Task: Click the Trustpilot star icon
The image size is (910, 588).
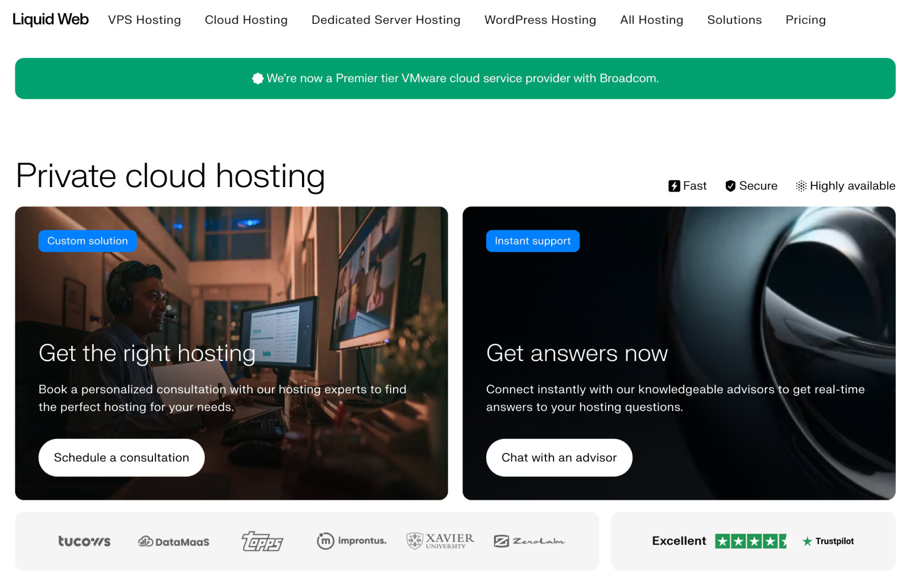Action: click(806, 541)
